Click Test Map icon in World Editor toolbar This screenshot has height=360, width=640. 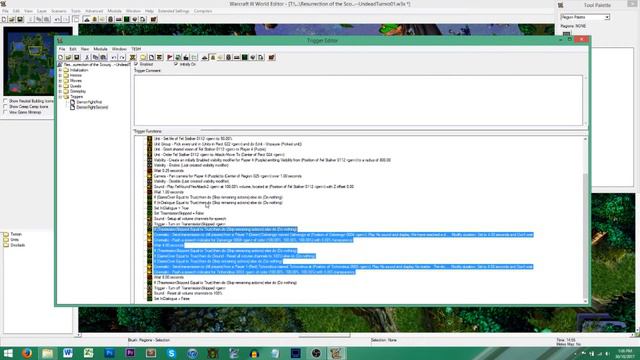[153, 19]
